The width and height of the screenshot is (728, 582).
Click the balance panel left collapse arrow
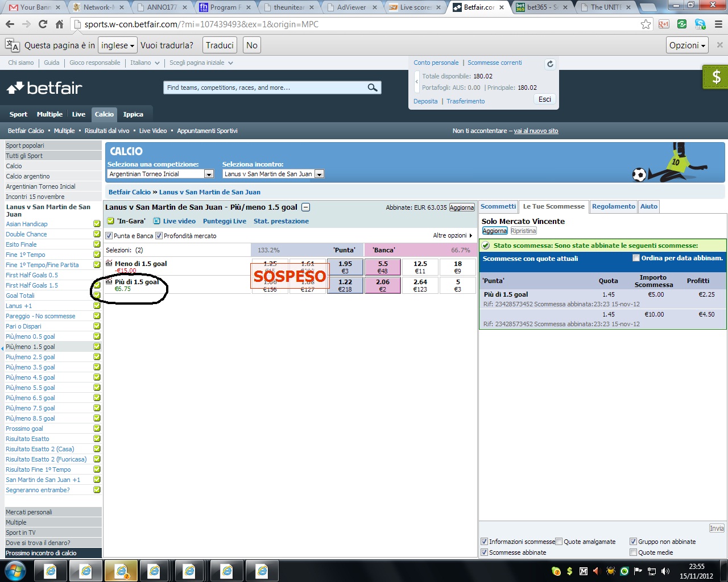pyautogui.click(x=417, y=81)
